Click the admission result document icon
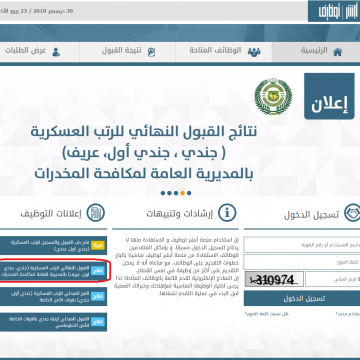360x360 pixels. (151, 52)
